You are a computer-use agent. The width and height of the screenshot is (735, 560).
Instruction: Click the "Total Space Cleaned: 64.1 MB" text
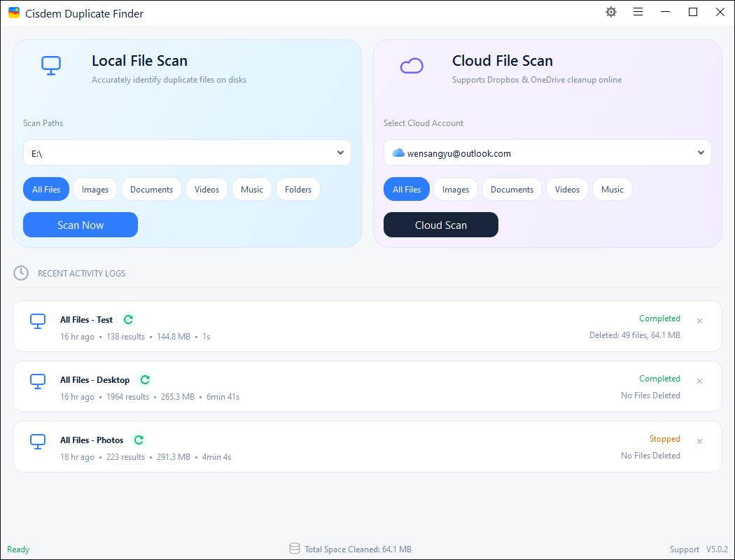pyautogui.click(x=358, y=549)
